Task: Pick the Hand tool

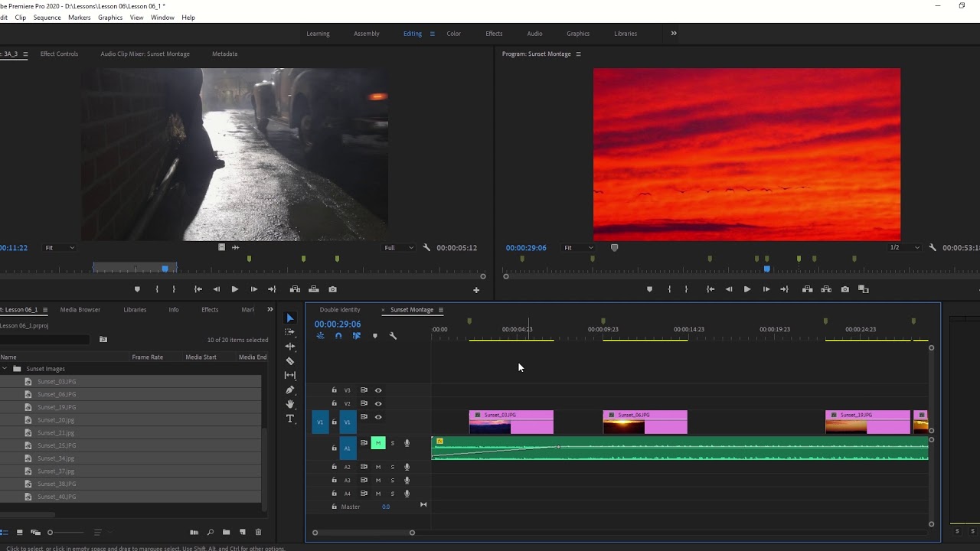Action: click(290, 404)
